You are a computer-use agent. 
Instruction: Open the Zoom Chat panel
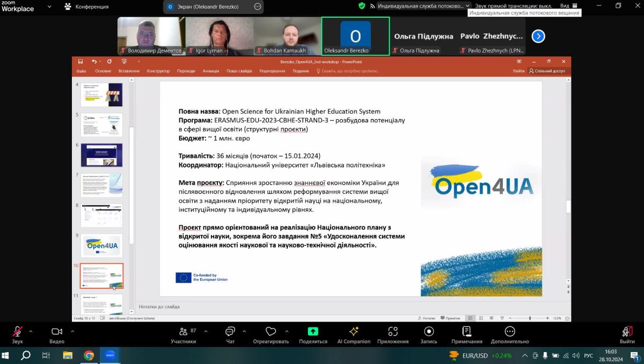(x=230, y=334)
